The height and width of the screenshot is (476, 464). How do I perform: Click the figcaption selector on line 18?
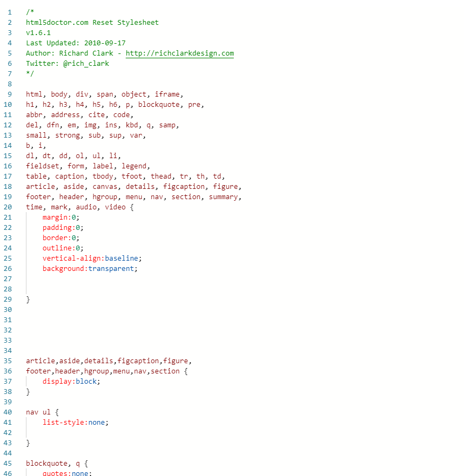coord(184,187)
